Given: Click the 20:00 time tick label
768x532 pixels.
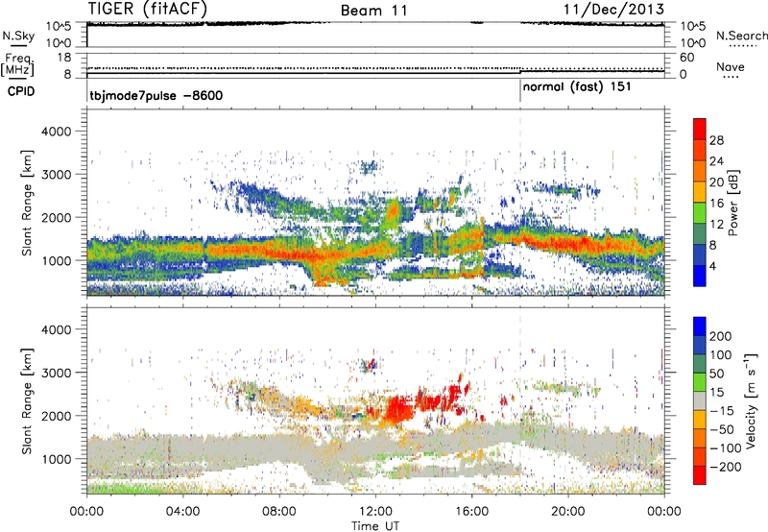Looking at the screenshot, I should click(567, 512).
